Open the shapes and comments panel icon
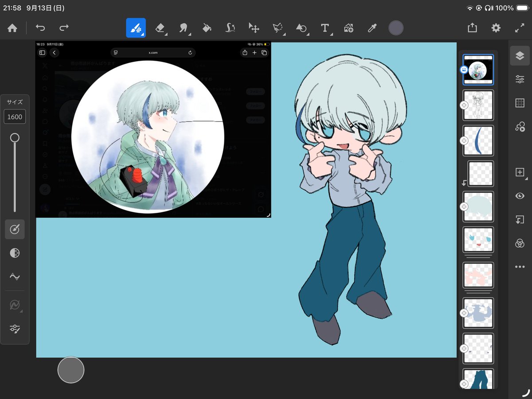This screenshot has height=399, width=532. click(520, 127)
